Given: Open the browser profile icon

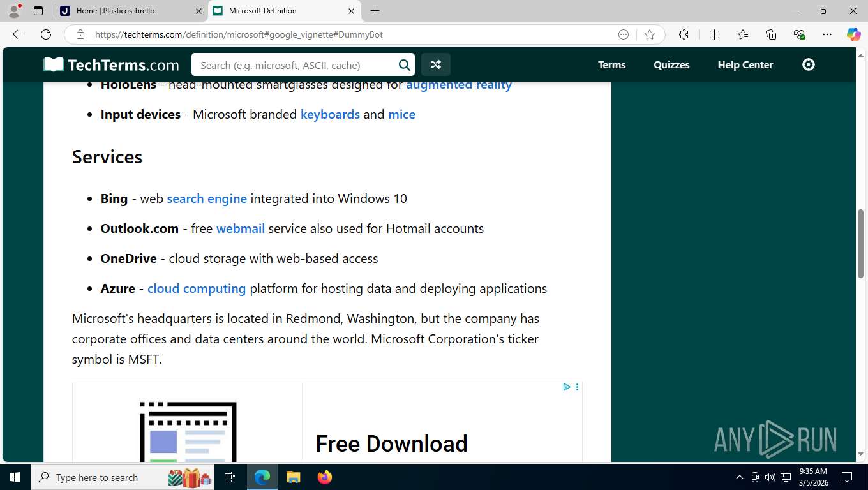Looking at the screenshot, I should coord(14,11).
